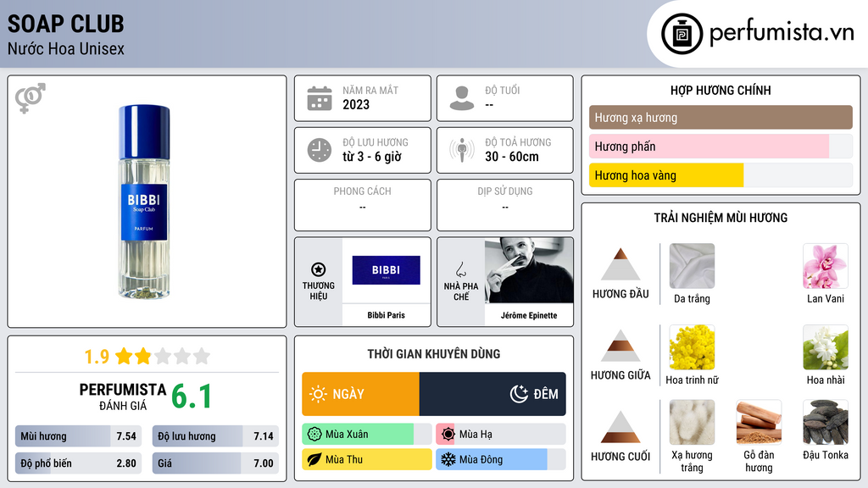Click the launch year value 2023
This screenshot has height=488, width=868.
click(x=356, y=104)
